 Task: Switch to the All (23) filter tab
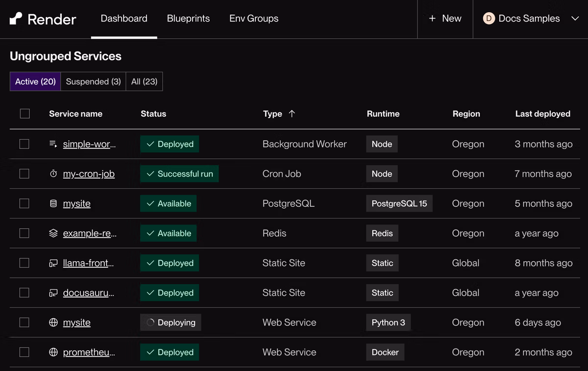click(144, 82)
